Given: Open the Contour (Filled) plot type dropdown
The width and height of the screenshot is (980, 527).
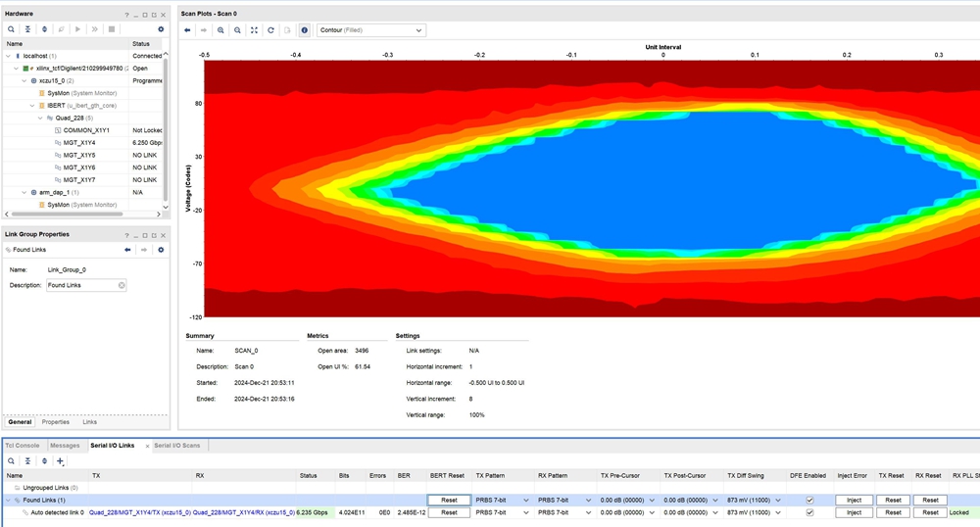Looking at the screenshot, I should pyautogui.click(x=370, y=30).
